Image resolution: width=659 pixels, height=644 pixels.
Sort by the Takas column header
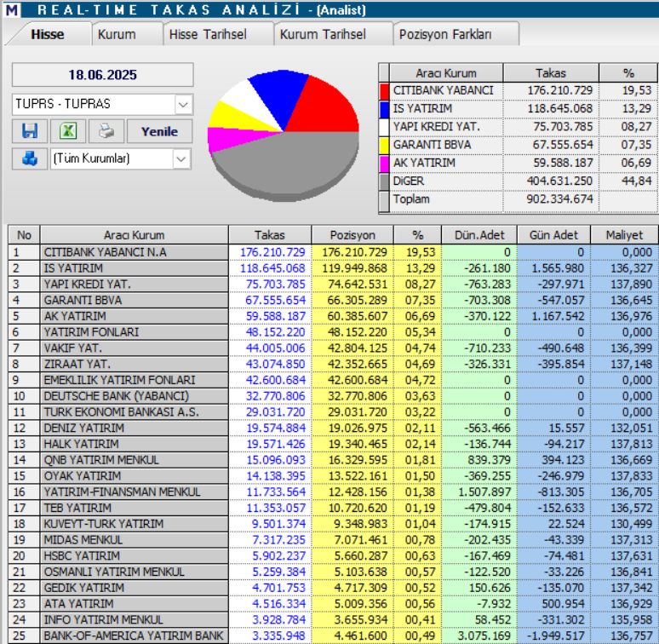[269, 235]
